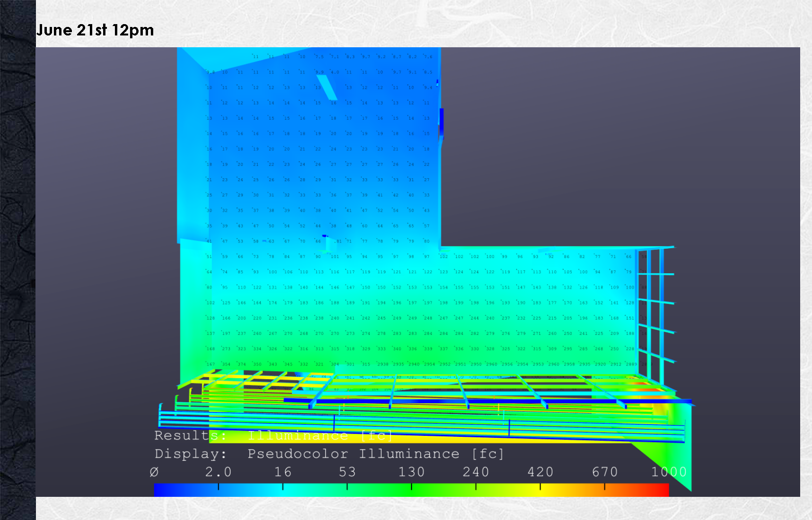Click the blue-to-red pseudocolor scale bar
Viewport: 812px width, 520px height.
(411, 490)
